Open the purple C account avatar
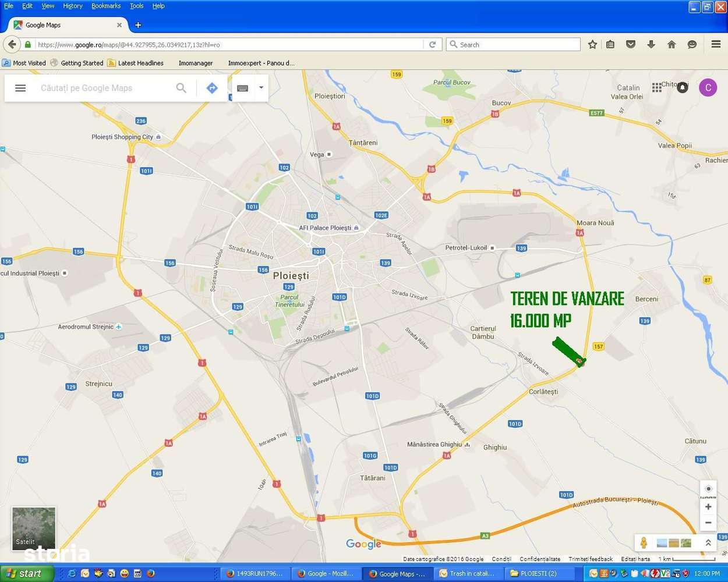The height and width of the screenshot is (582, 728). tap(708, 87)
